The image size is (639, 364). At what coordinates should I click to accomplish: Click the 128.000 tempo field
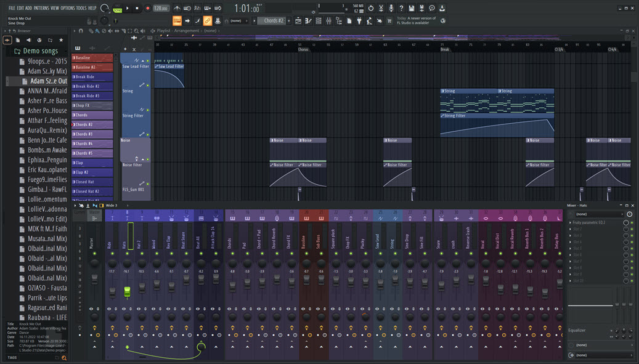(161, 8)
